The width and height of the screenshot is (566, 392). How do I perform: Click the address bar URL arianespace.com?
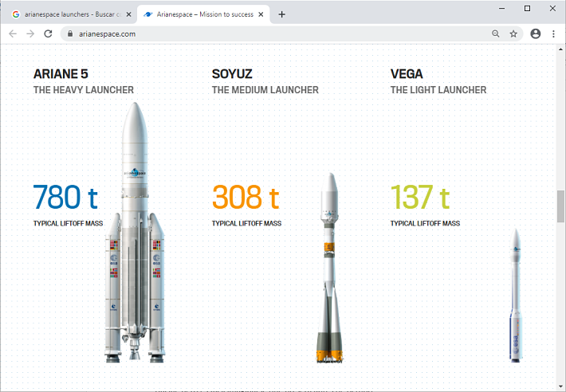click(x=107, y=34)
